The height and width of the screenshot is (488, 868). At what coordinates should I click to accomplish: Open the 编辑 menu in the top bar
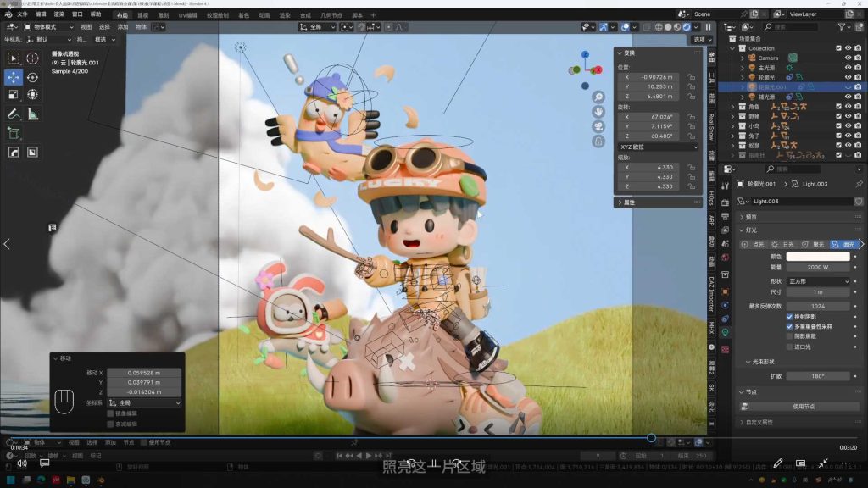pos(39,14)
